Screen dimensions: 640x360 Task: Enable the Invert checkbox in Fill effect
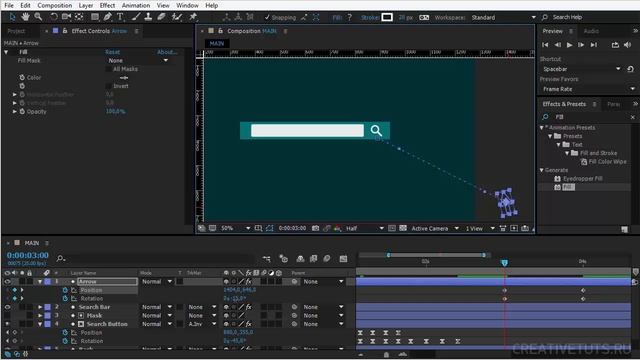[x=109, y=86]
